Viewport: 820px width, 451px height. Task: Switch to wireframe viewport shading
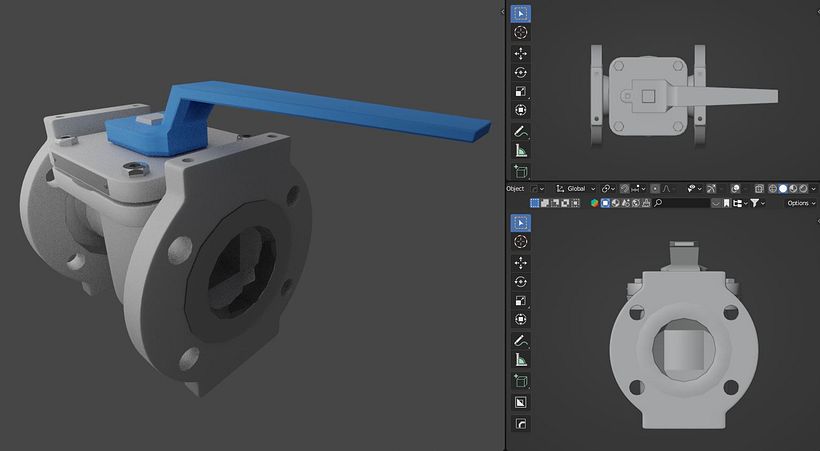[x=772, y=188]
